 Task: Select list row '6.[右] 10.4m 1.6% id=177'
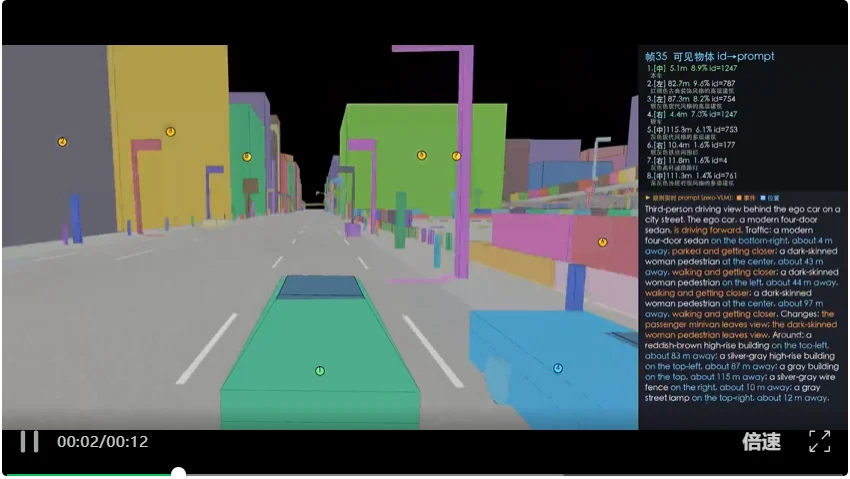(691, 145)
